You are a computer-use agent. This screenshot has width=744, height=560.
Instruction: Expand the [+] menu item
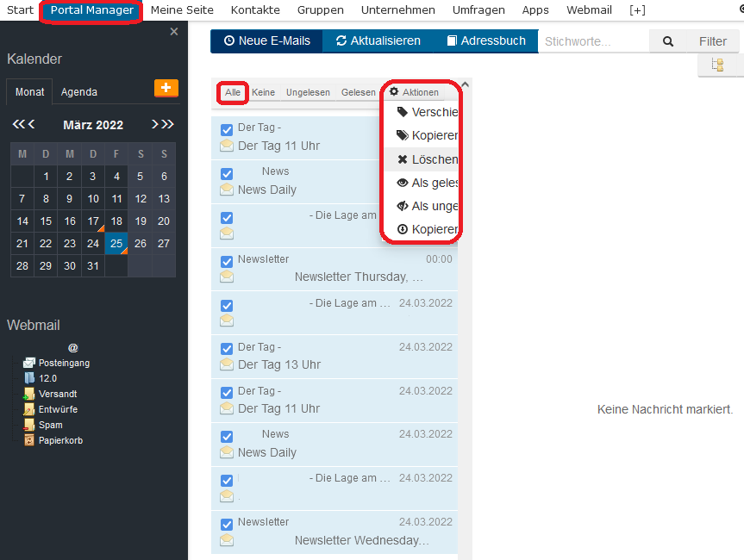(x=637, y=10)
